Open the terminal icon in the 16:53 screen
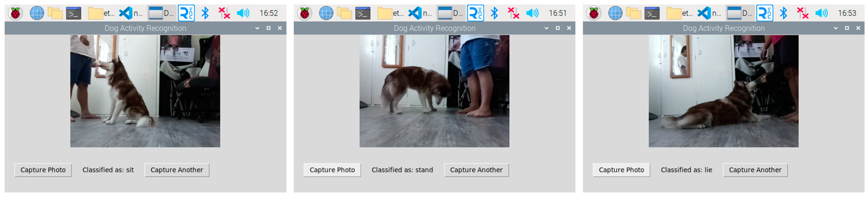The height and width of the screenshot is (197, 868). coord(652,14)
